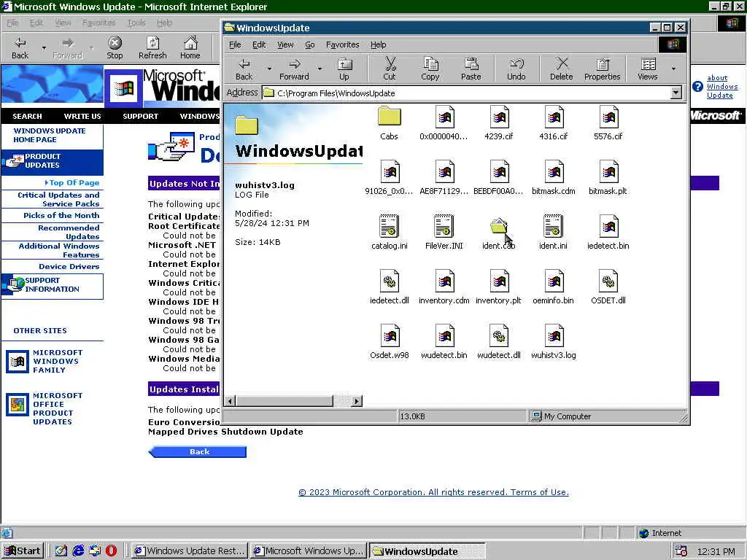Open the Help menu in WindowsUpdate window
The width and height of the screenshot is (747, 560).
click(379, 44)
